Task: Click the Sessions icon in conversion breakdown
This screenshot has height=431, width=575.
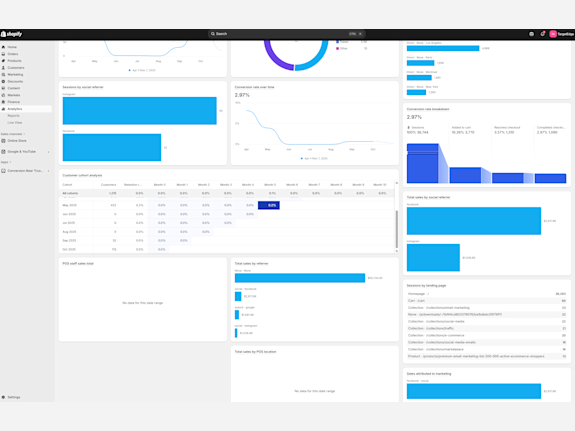Action: [x=409, y=128]
